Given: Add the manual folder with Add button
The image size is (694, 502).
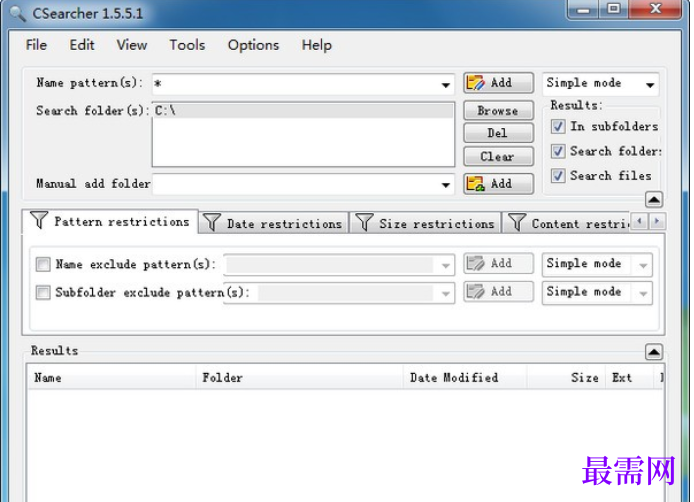Looking at the screenshot, I should point(498,184).
